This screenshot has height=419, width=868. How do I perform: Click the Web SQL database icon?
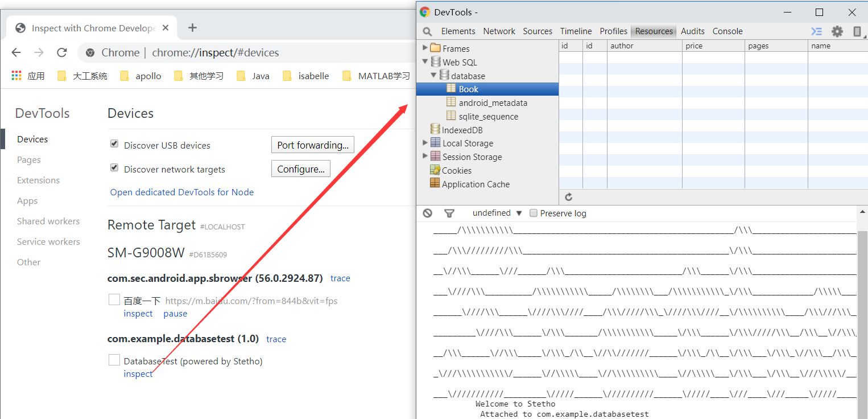(x=436, y=62)
